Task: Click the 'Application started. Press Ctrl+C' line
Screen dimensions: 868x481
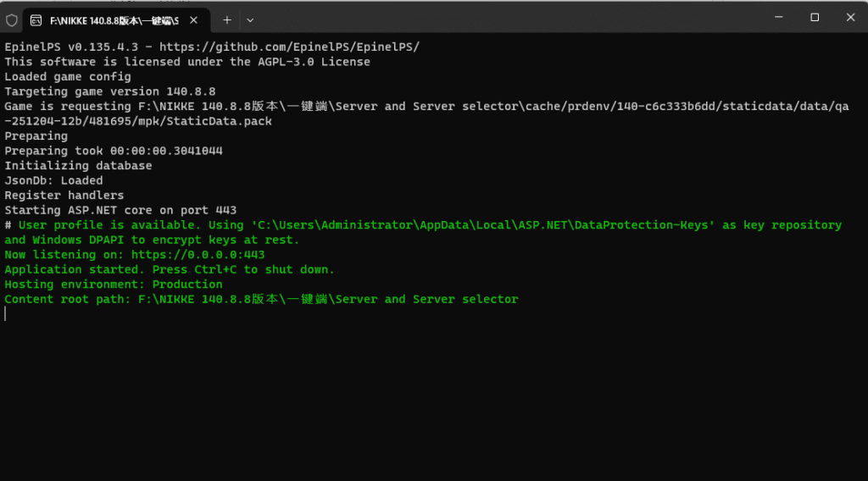Action: click(170, 269)
